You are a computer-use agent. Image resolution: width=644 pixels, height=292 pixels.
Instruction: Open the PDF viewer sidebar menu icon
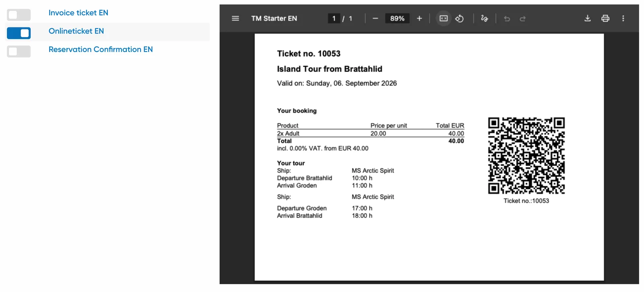(x=235, y=19)
